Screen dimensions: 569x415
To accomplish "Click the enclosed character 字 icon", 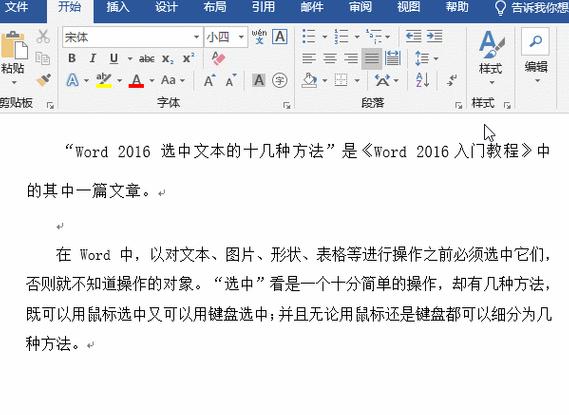I will 279,80.
